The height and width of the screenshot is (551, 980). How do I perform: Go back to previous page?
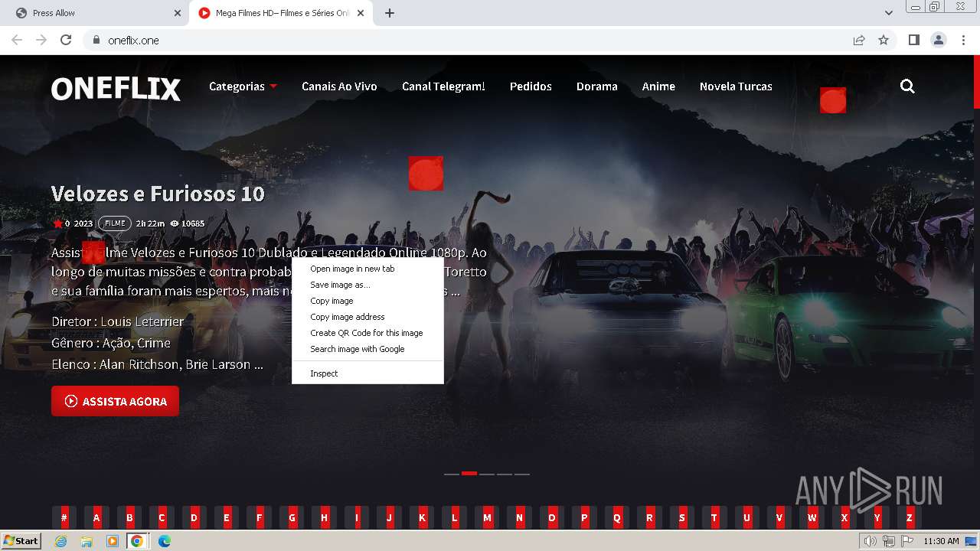click(x=17, y=40)
